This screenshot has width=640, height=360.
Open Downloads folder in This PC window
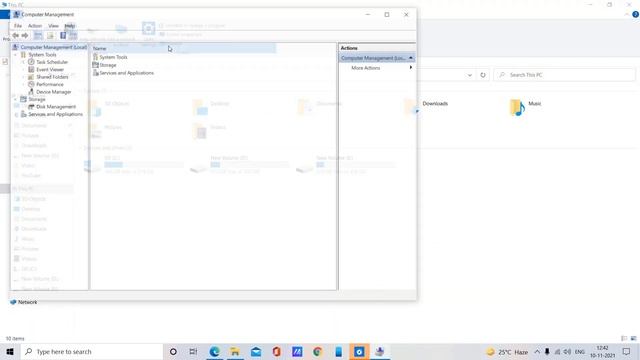coord(435,104)
